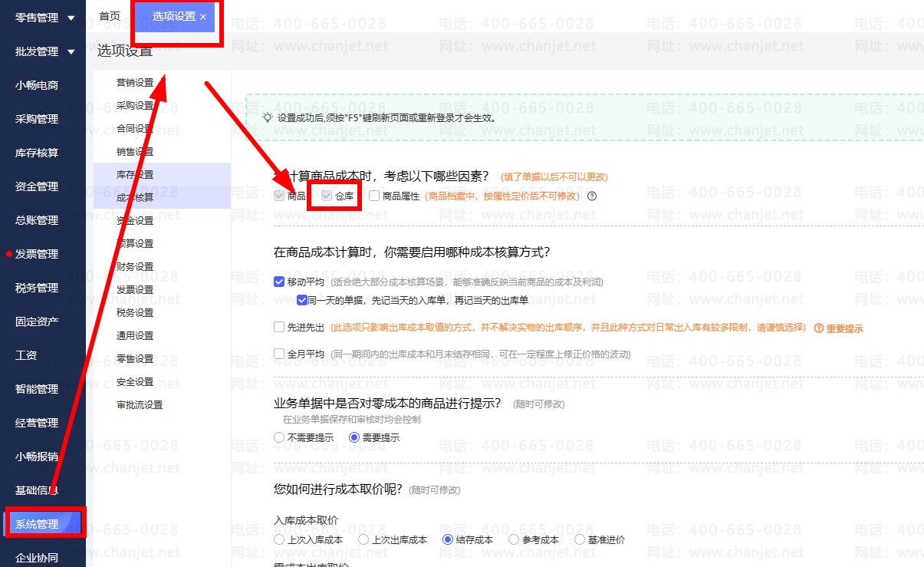
Task: Select 通用设置 in the settings list
Action: pos(135,335)
